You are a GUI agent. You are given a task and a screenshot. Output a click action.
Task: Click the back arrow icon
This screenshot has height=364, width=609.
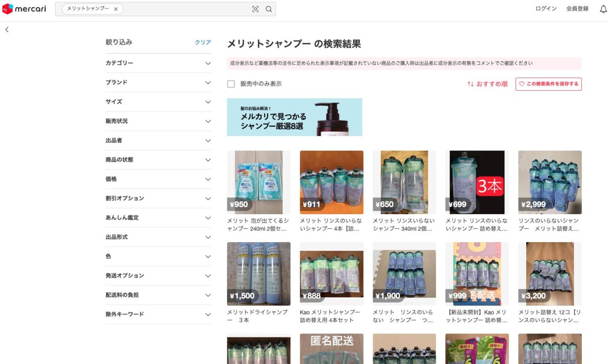tap(7, 30)
